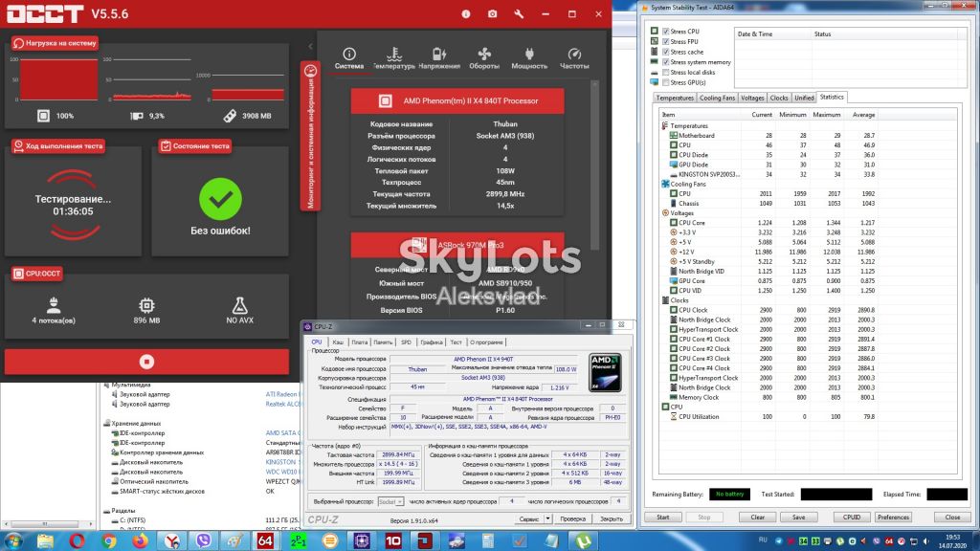This screenshot has width=980, height=551.
Task: Stop the OCCT test with red stop button
Action: (x=146, y=362)
